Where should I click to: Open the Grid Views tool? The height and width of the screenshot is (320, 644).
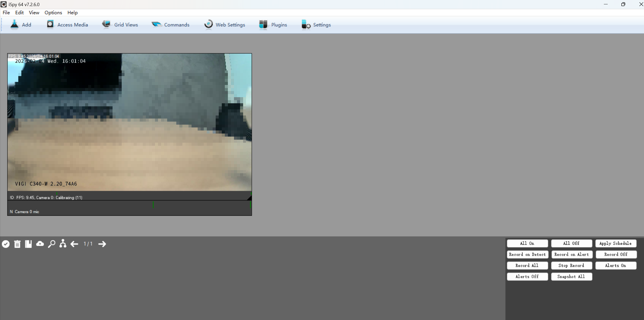(x=120, y=24)
